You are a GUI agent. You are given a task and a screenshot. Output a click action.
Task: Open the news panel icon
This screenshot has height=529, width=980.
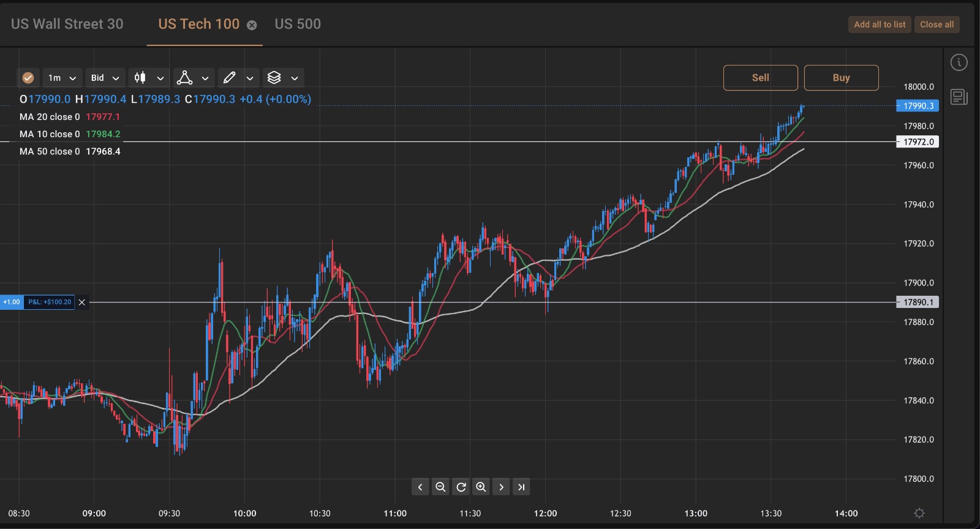click(959, 97)
